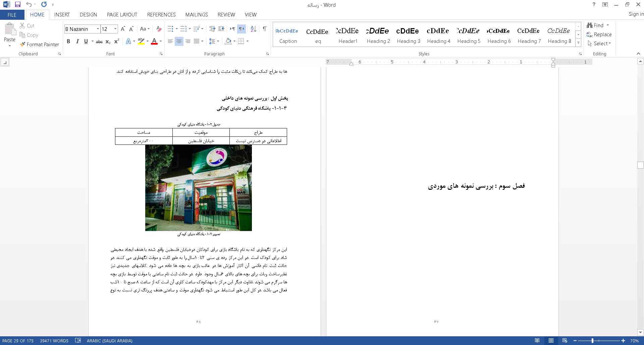Apply the red font color
This screenshot has width=644, height=345.
(154, 41)
